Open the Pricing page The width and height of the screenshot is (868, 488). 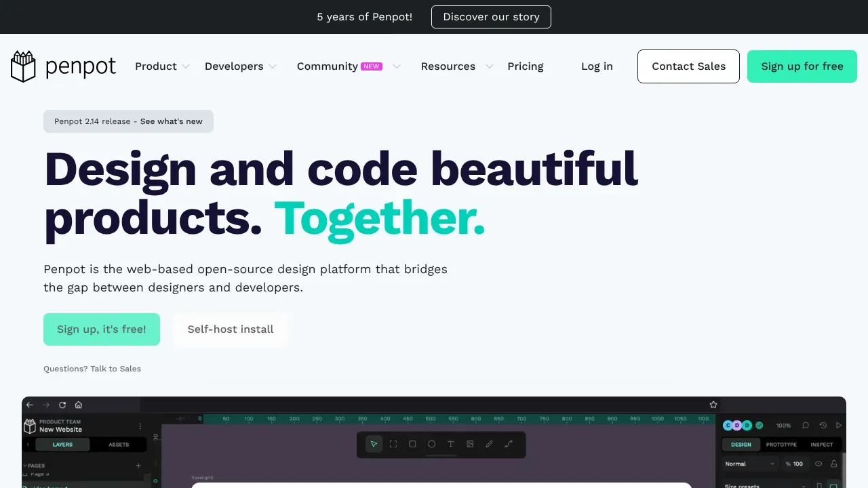pos(526,66)
